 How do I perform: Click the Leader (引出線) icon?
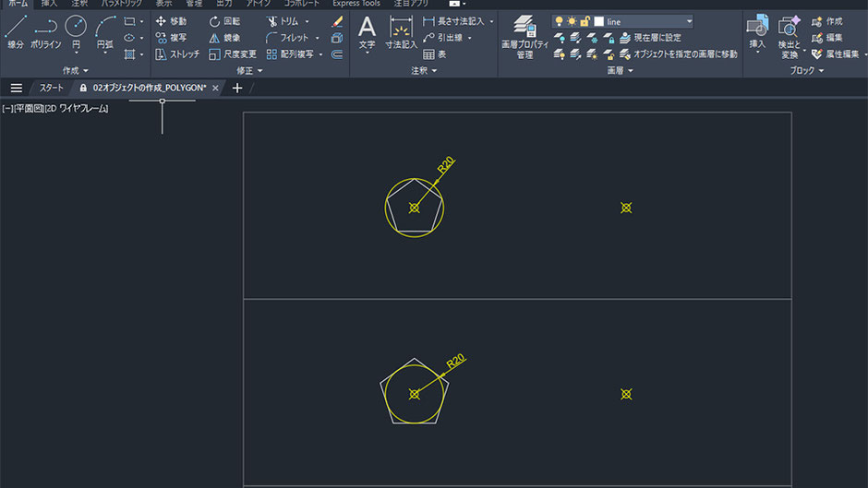point(428,38)
